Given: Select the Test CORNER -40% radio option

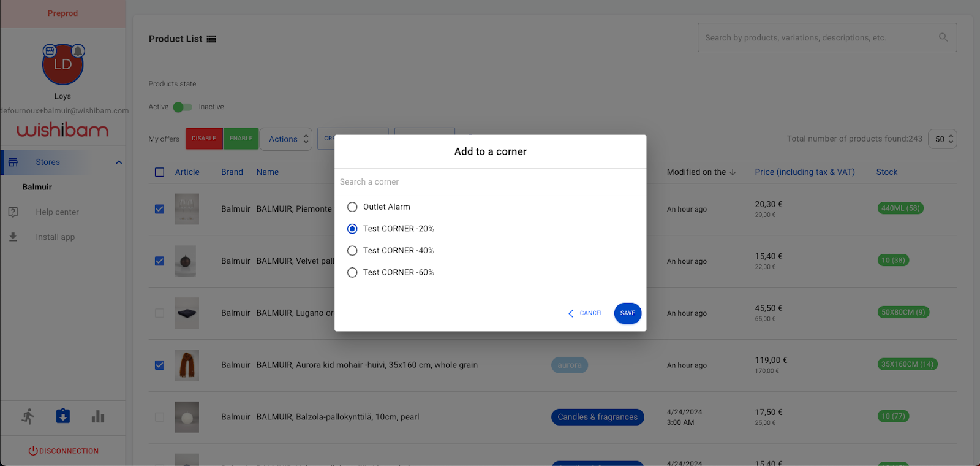Looking at the screenshot, I should [352, 251].
